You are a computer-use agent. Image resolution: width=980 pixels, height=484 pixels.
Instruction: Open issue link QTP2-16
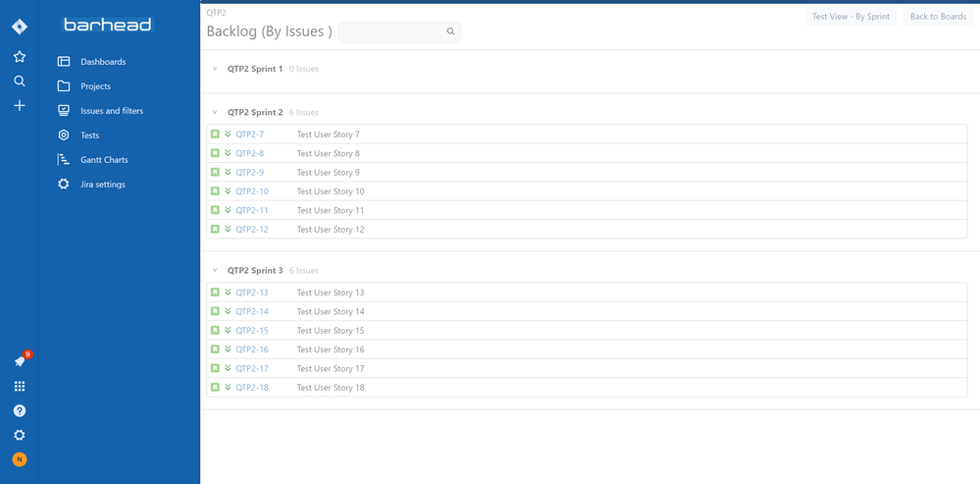(252, 350)
